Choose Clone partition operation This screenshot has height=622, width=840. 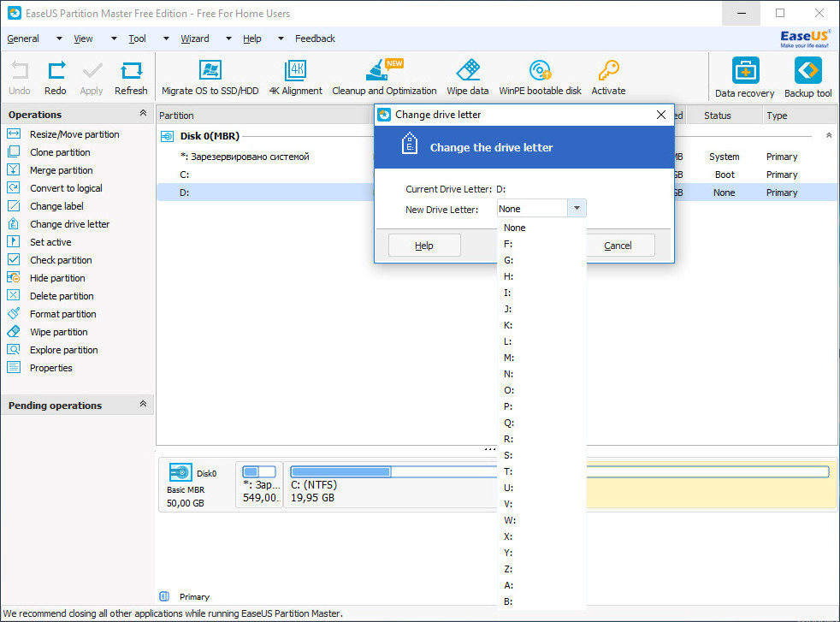click(x=60, y=152)
